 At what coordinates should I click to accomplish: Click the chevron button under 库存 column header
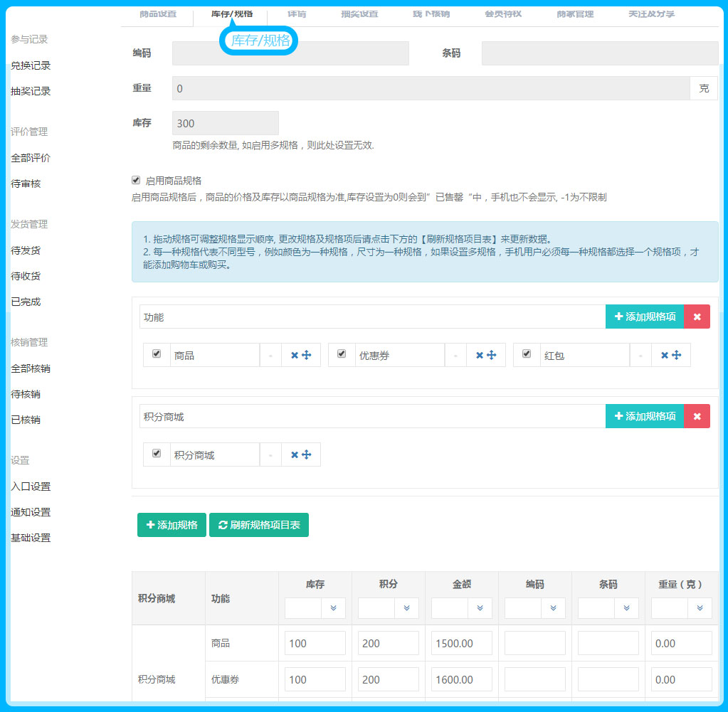pyautogui.click(x=333, y=608)
